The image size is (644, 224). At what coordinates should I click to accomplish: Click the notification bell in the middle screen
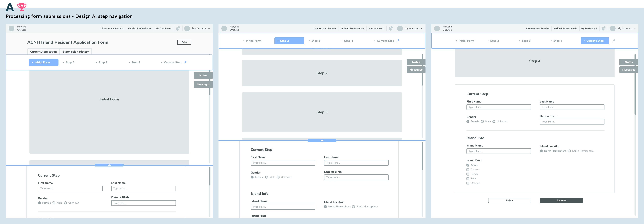pyautogui.click(x=391, y=28)
